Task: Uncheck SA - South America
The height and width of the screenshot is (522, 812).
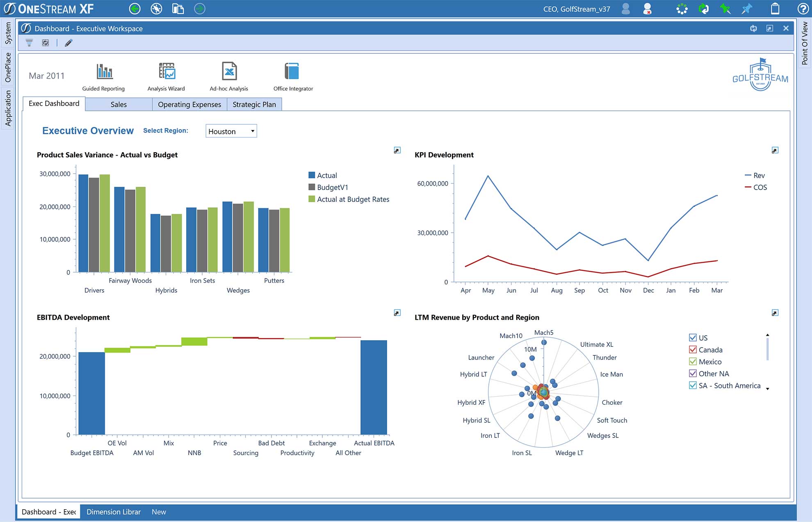Action: coord(692,385)
